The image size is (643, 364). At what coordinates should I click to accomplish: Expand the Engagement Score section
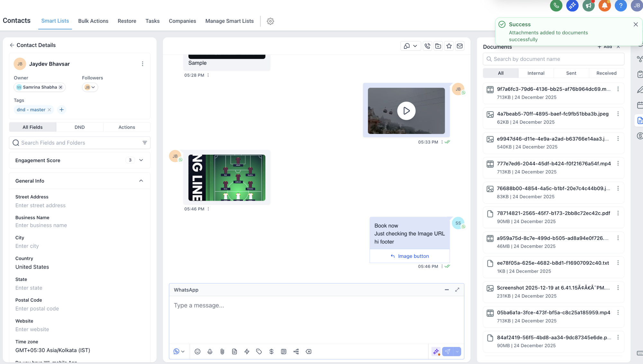(141, 160)
